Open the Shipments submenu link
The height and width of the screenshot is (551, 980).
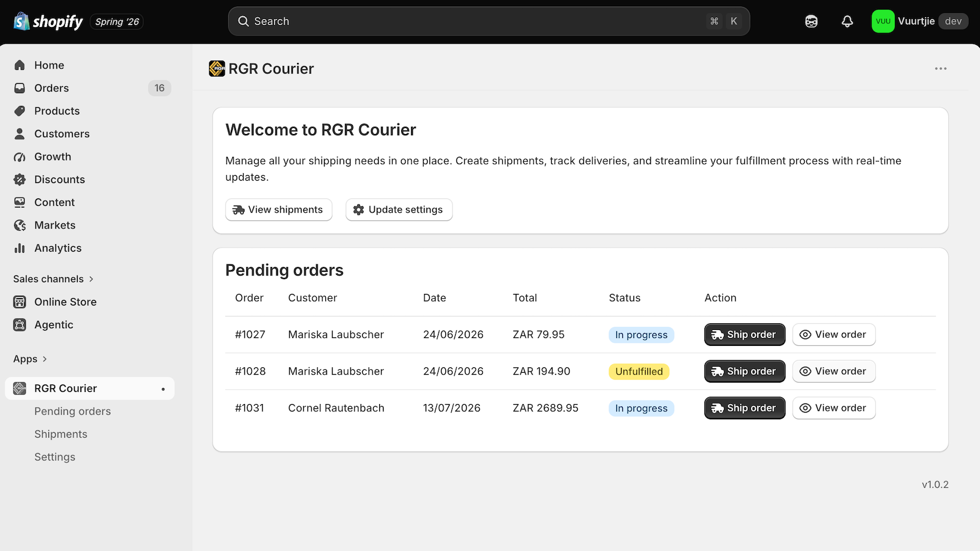[x=61, y=434]
